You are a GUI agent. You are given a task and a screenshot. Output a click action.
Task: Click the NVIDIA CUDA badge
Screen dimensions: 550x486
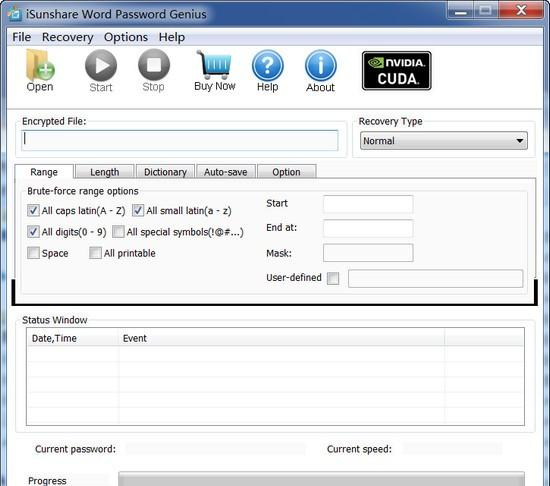pyautogui.click(x=397, y=71)
